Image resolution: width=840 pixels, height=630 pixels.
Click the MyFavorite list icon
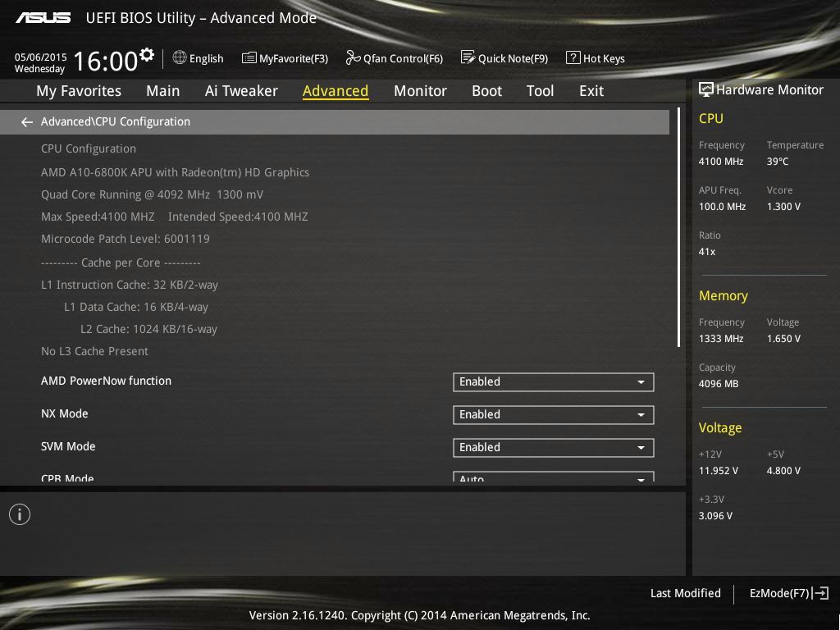[249, 58]
